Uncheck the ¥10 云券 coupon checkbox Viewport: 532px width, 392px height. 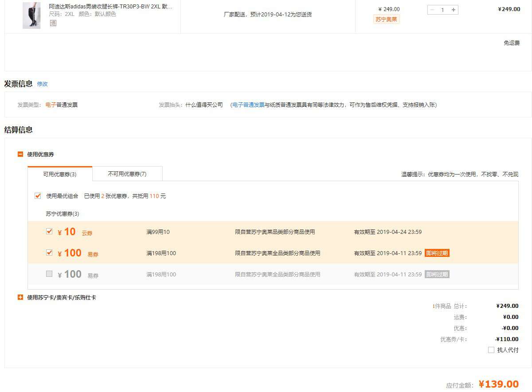[x=49, y=231]
